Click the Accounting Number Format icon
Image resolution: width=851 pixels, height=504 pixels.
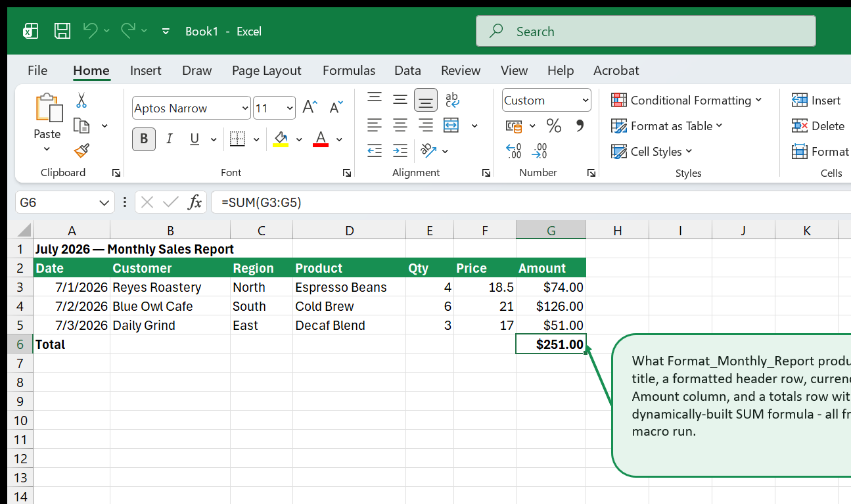point(514,126)
